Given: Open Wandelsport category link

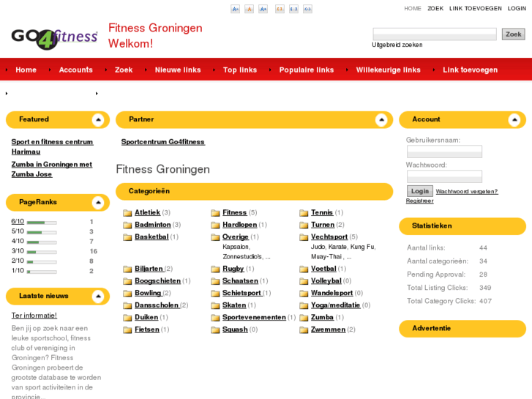Looking at the screenshot, I should click(331, 293).
